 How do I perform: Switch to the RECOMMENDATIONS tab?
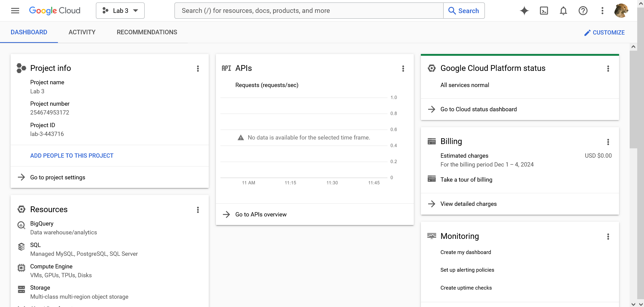coord(147,32)
